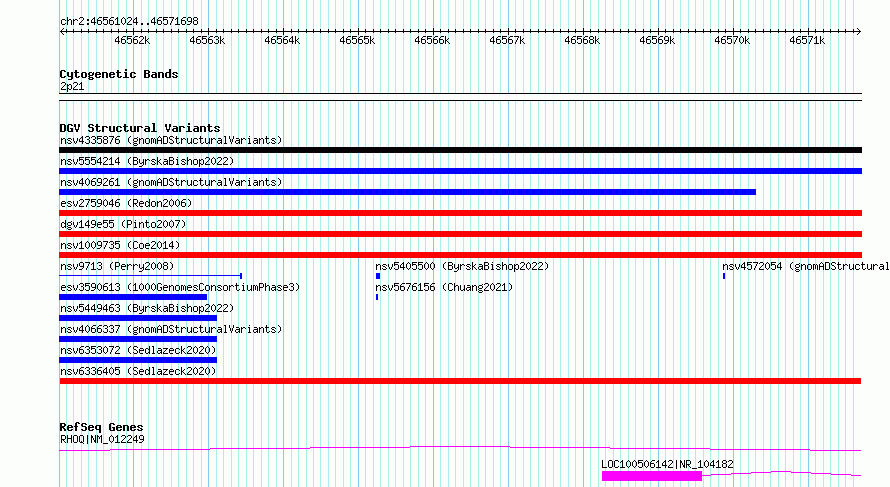Click the 46568k ruler tick label
Screen dimensions: 890x487
pyautogui.click(x=582, y=41)
